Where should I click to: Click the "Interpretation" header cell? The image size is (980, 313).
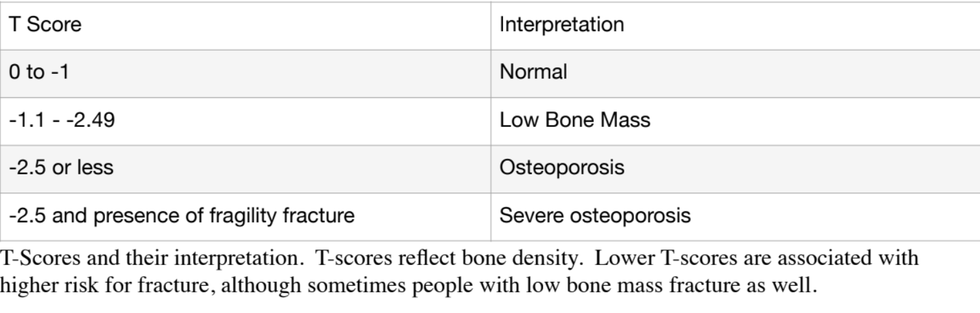735,26
